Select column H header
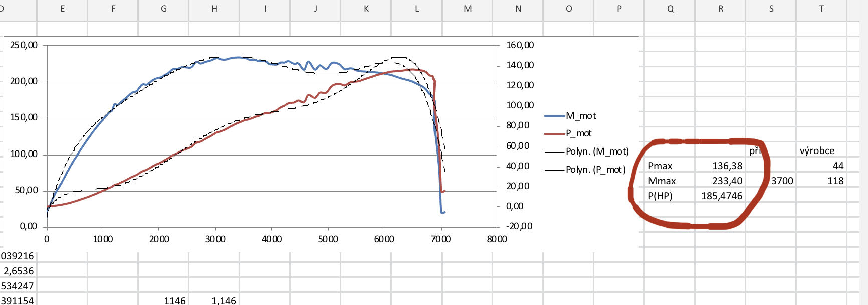Screen dimensions: 868x305 point(214,9)
